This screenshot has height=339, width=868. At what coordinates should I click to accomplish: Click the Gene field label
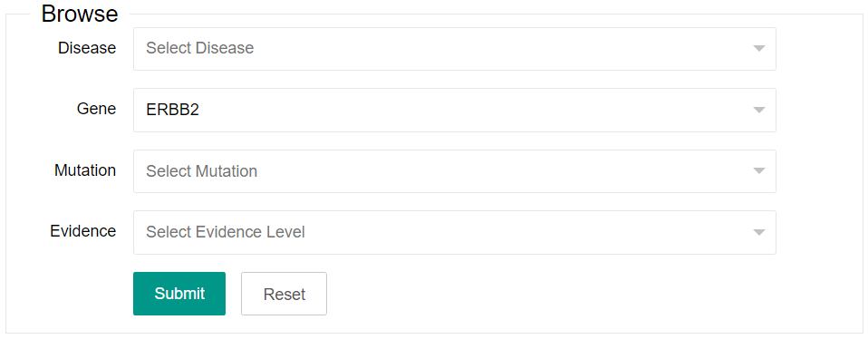tap(96, 109)
